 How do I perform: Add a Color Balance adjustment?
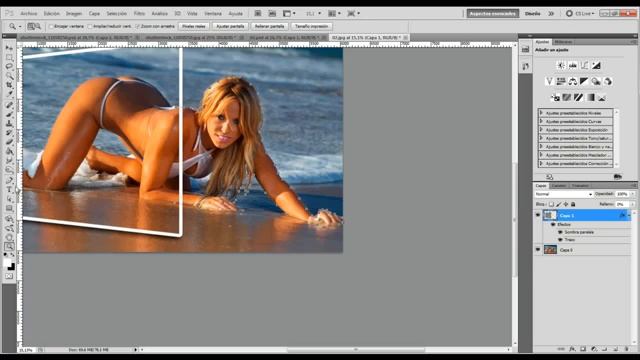(x=573, y=82)
